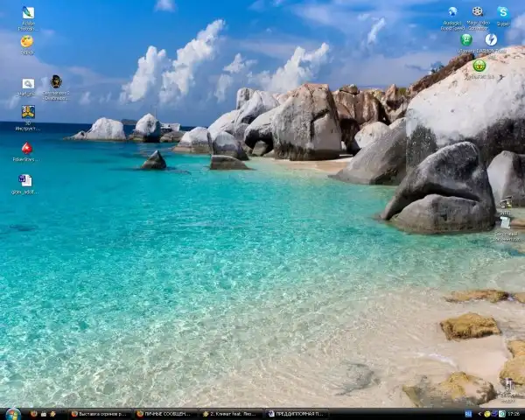This screenshot has height=420, width=525.
Task: Open the Commandos 2 game shortcut
Action: (56, 82)
